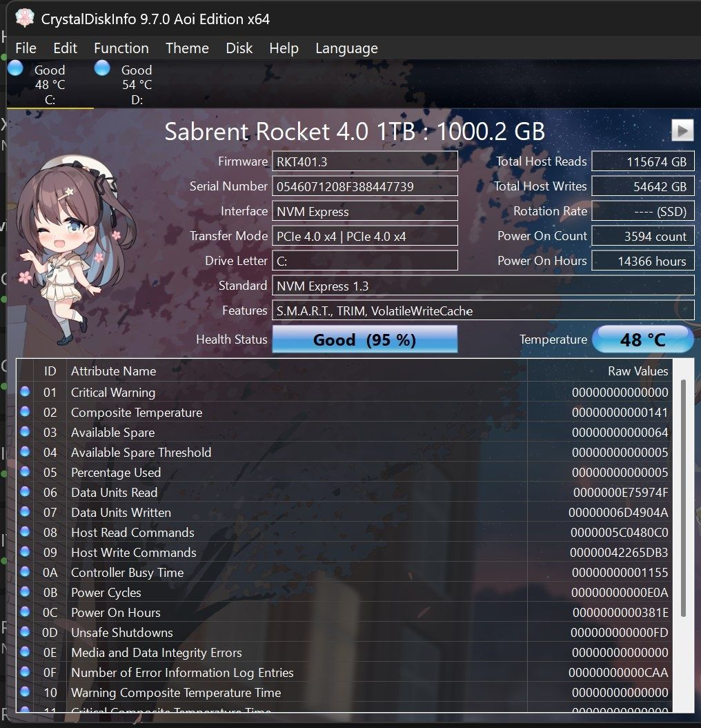Select the Controller Busy Time attribute name
Viewport: 701px width, 728px height.
pos(127,573)
